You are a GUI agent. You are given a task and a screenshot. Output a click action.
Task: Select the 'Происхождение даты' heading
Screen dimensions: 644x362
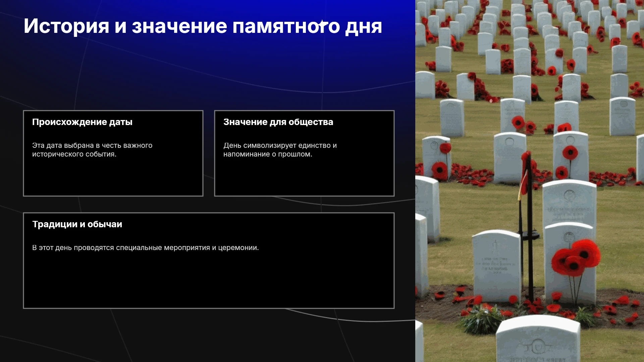[x=82, y=122]
